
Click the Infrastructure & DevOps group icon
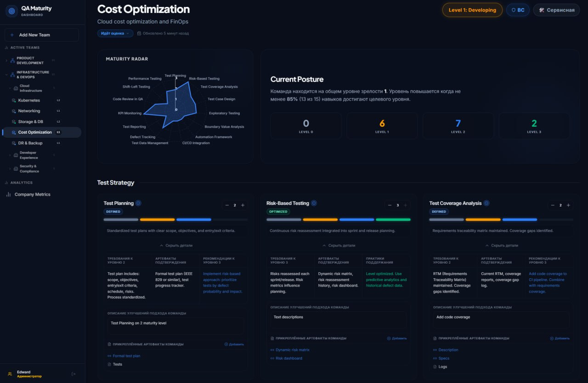(x=12, y=74)
